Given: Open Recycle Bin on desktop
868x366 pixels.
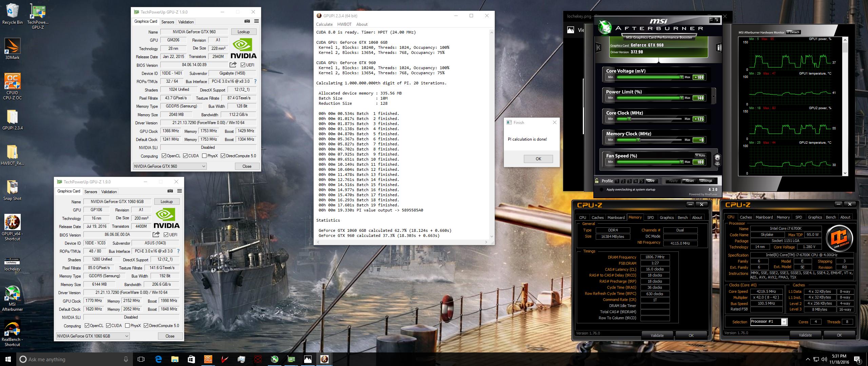Looking at the screenshot, I should tap(12, 14).
